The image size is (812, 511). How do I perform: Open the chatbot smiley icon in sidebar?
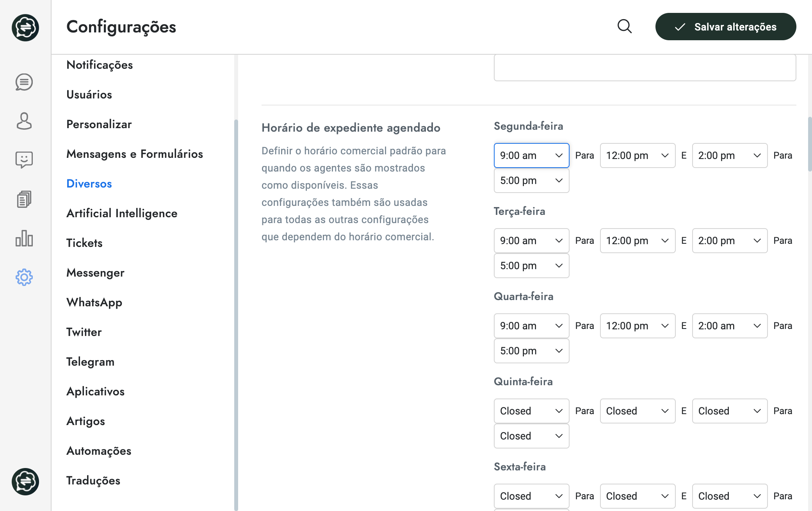click(x=24, y=160)
